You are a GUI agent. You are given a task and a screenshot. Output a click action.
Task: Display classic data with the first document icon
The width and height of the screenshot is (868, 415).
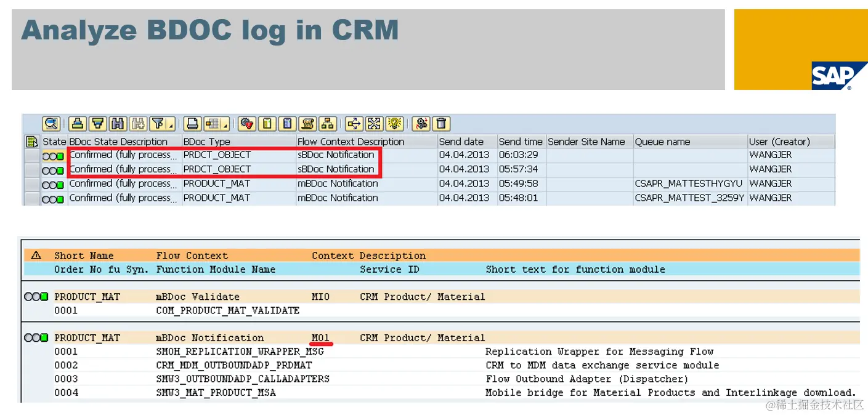[267, 124]
